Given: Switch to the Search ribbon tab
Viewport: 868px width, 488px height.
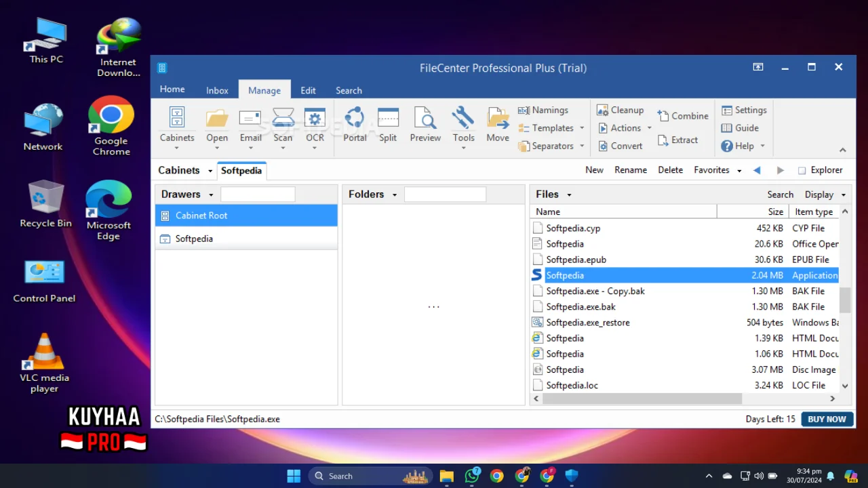Looking at the screenshot, I should pos(349,90).
